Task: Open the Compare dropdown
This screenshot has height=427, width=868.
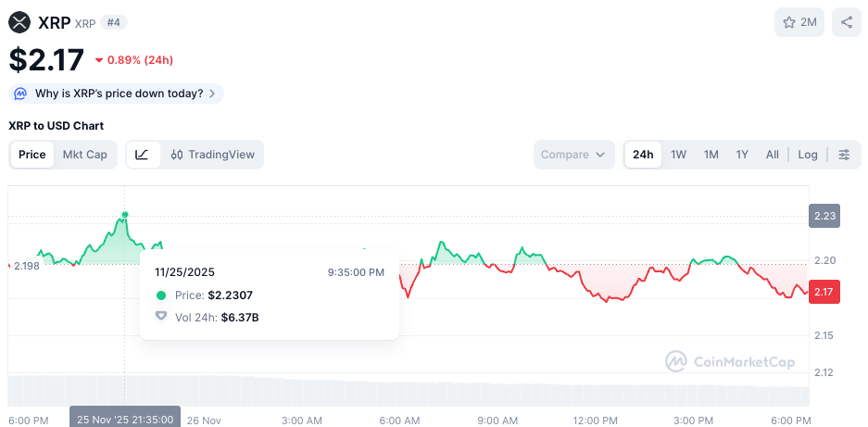Action: point(574,155)
